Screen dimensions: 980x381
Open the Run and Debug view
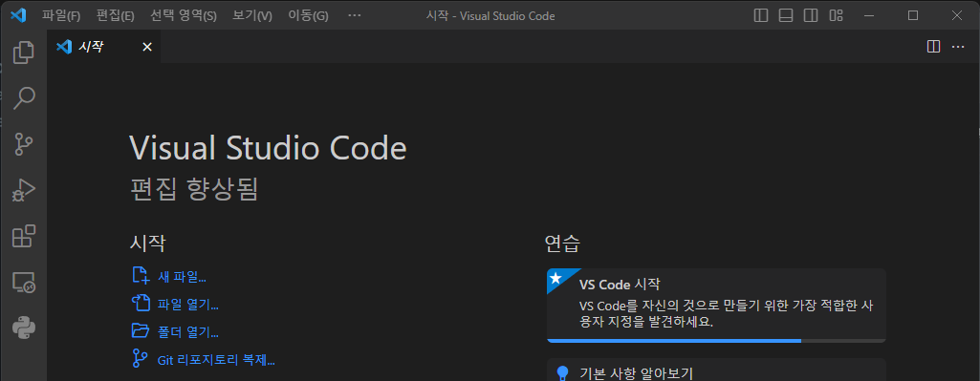[x=24, y=191]
